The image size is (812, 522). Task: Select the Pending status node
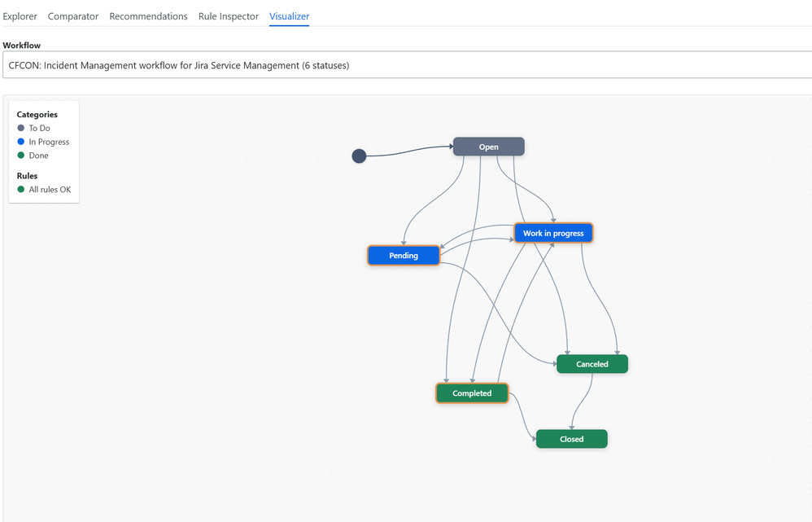click(404, 256)
